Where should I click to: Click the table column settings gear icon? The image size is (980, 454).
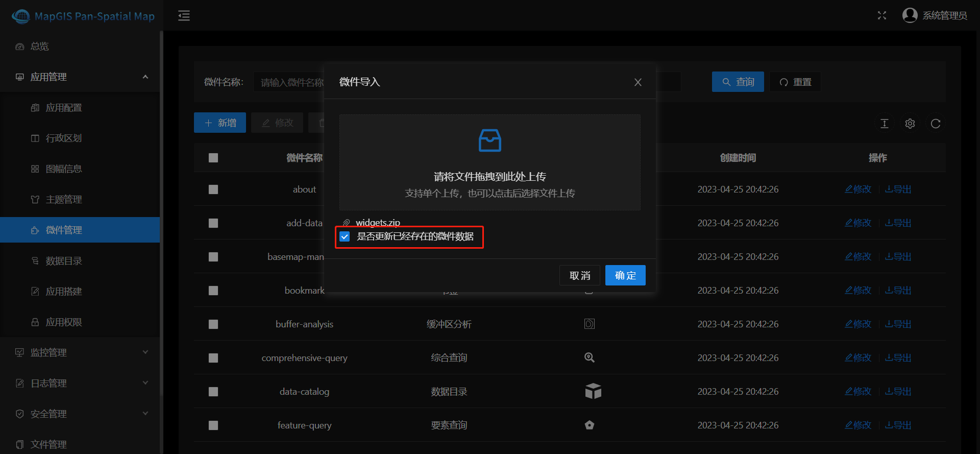click(910, 124)
